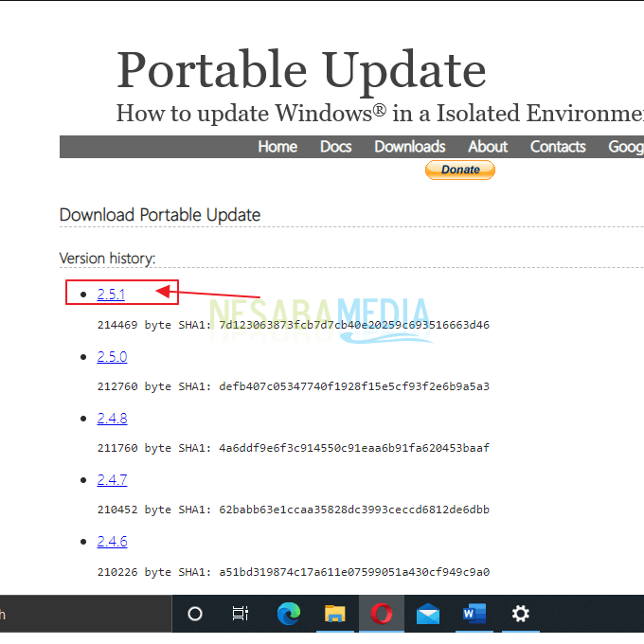Viewport: 644px width, 644px height.
Task: Open the version 2.4.7 download link
Action: (112, 480)
